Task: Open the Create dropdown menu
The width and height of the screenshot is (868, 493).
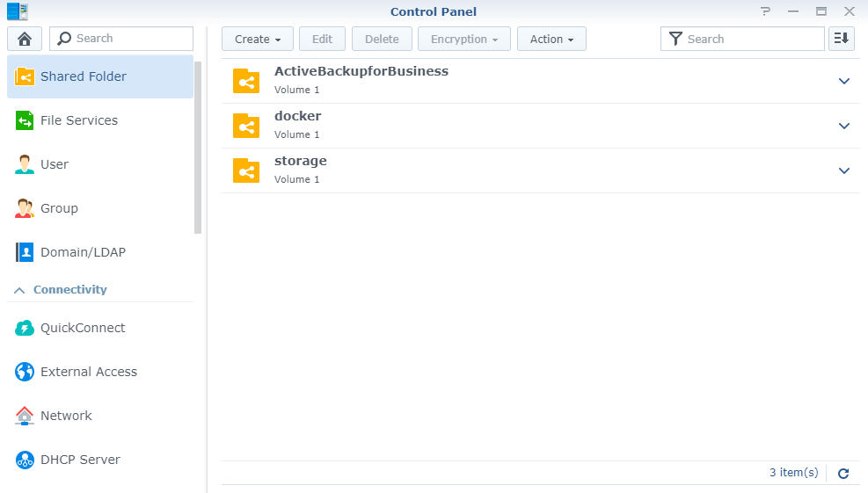Action: tap(257, 39)
